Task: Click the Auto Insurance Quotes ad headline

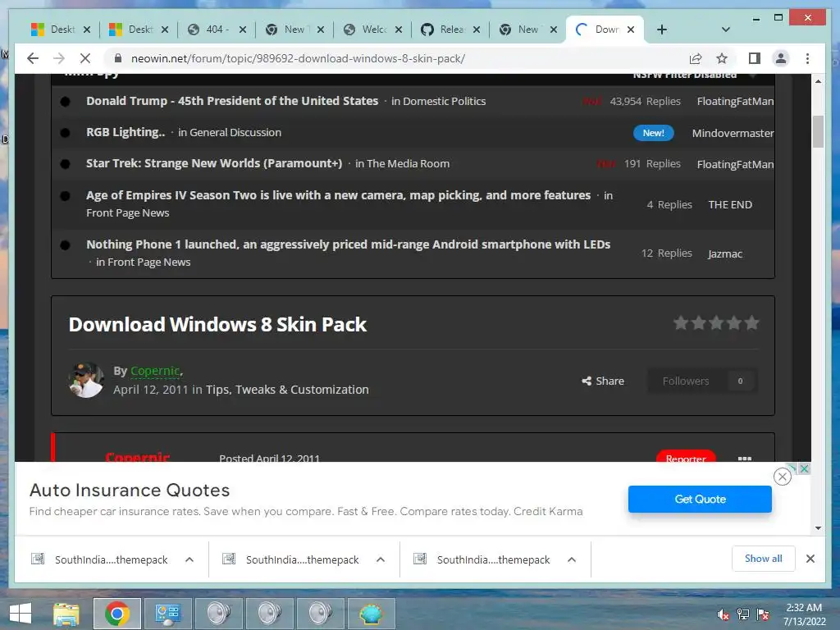Action: 130,491
